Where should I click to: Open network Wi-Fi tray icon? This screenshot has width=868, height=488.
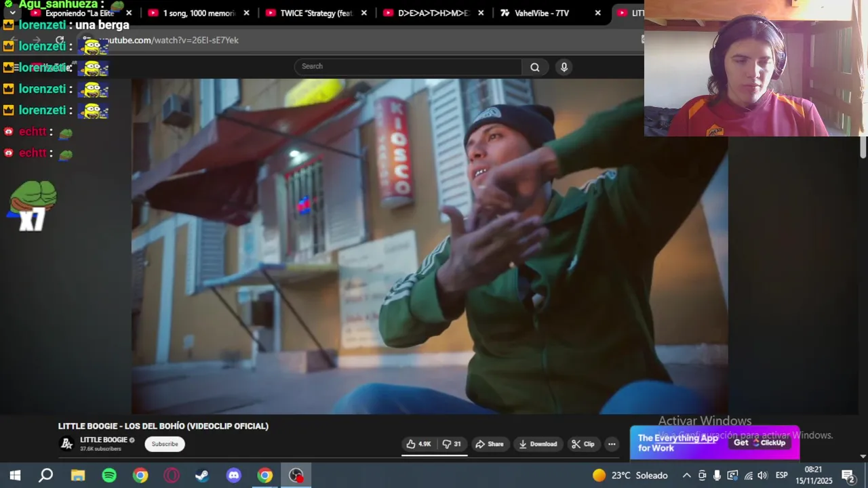[748, 475]
